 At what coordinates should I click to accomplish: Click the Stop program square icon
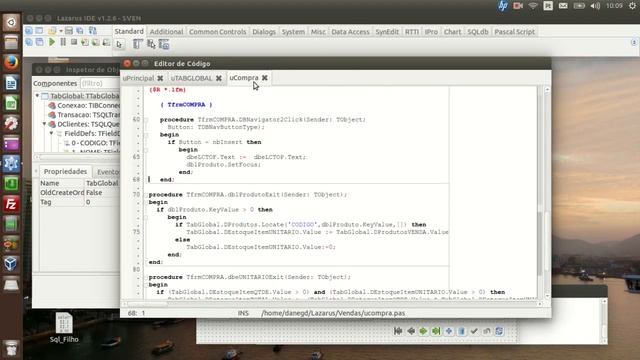[74, 42]
